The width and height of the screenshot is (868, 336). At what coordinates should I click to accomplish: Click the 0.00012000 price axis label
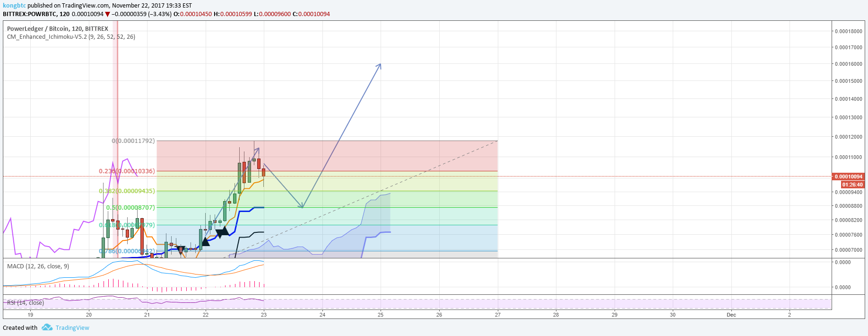tap(848, 137)
